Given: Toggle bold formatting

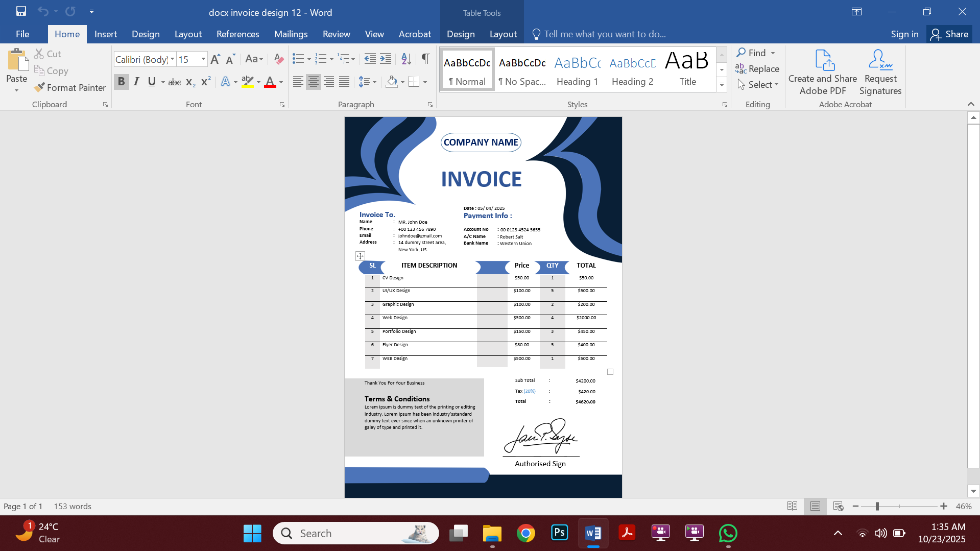Looking at the screenshot, I should (121, 81).
